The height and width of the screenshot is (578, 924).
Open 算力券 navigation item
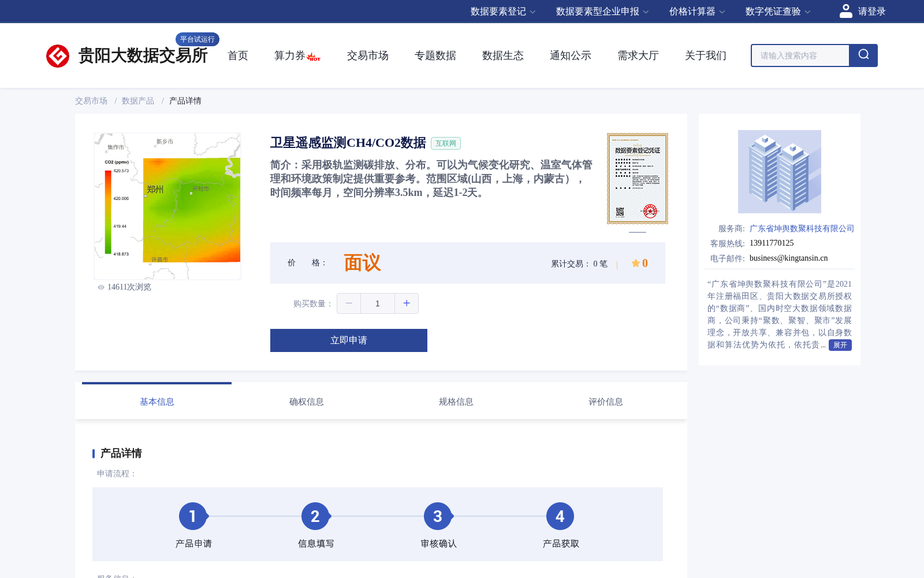tap(289, 55)
